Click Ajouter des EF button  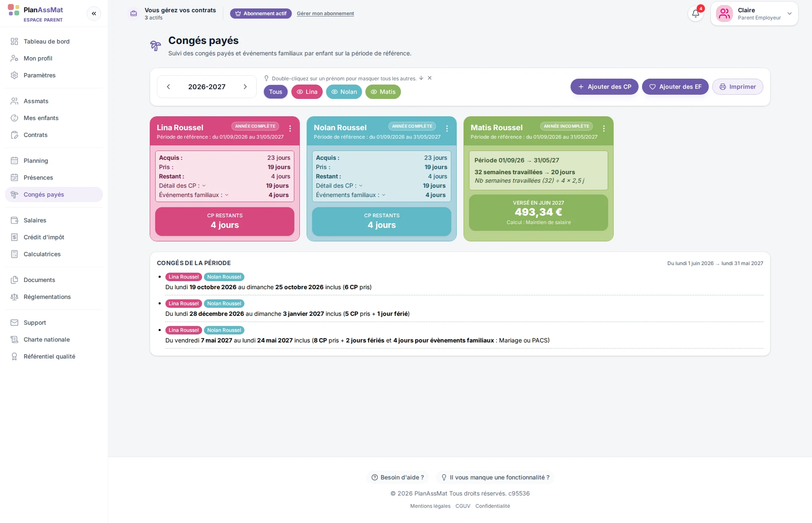675,87
